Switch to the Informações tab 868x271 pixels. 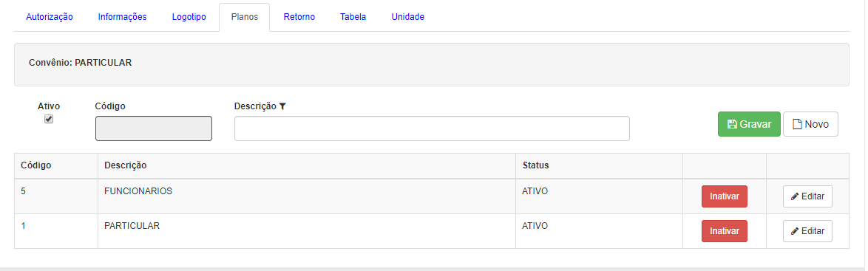coord(122,17)
